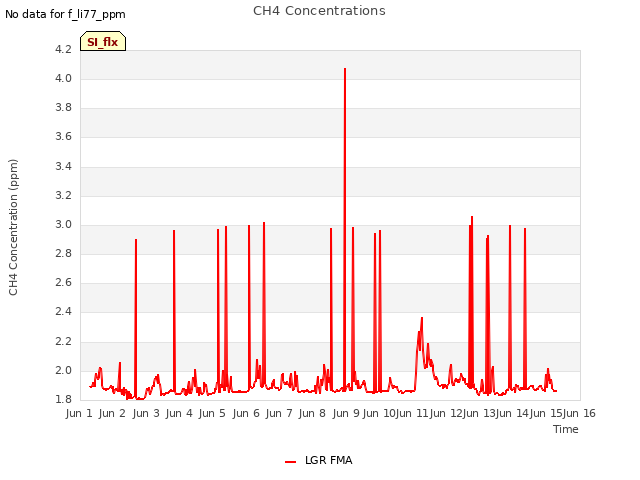Click the LGR FMA legend entry
640x480 pixels.
318,460
